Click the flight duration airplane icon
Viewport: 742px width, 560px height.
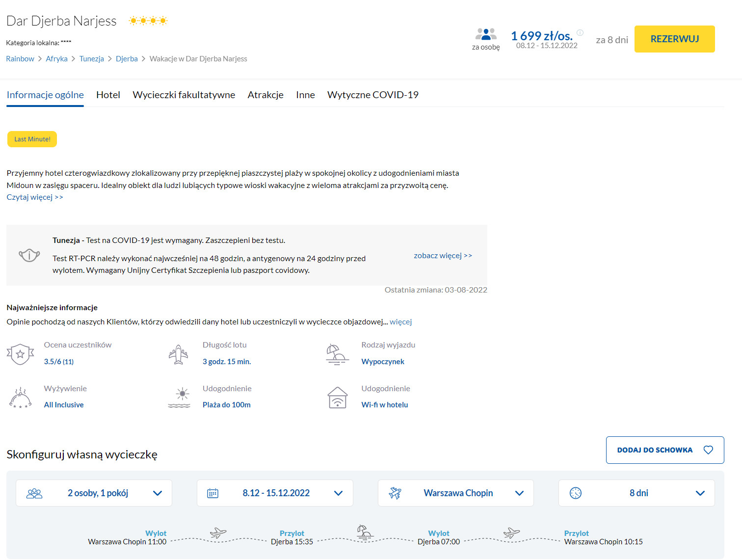click(x=179, y=354)
